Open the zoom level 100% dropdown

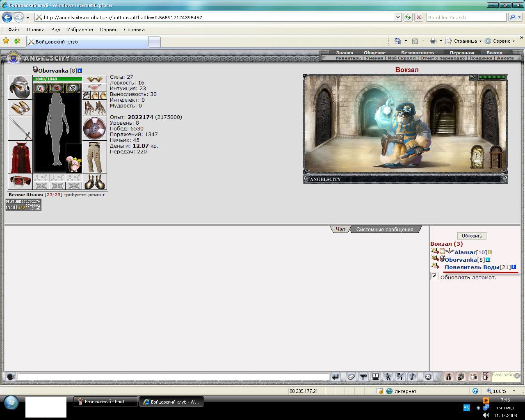tap(514, 391)
